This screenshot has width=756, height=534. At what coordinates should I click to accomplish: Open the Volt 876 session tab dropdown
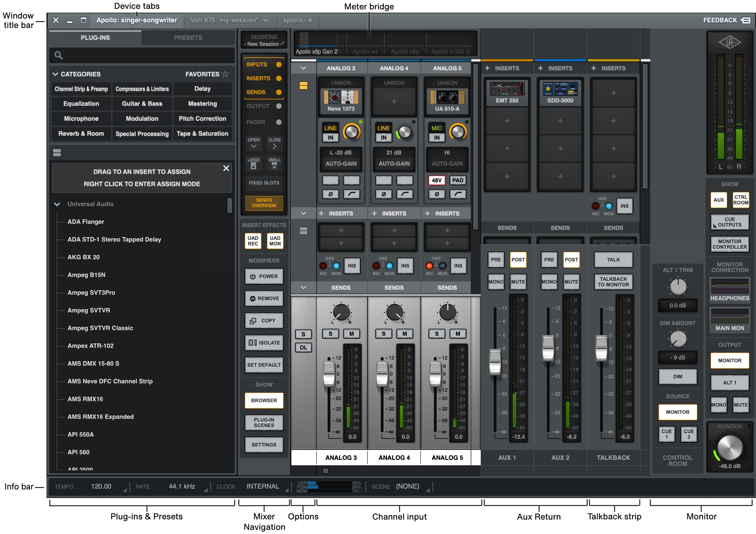(x=266, y=20)
